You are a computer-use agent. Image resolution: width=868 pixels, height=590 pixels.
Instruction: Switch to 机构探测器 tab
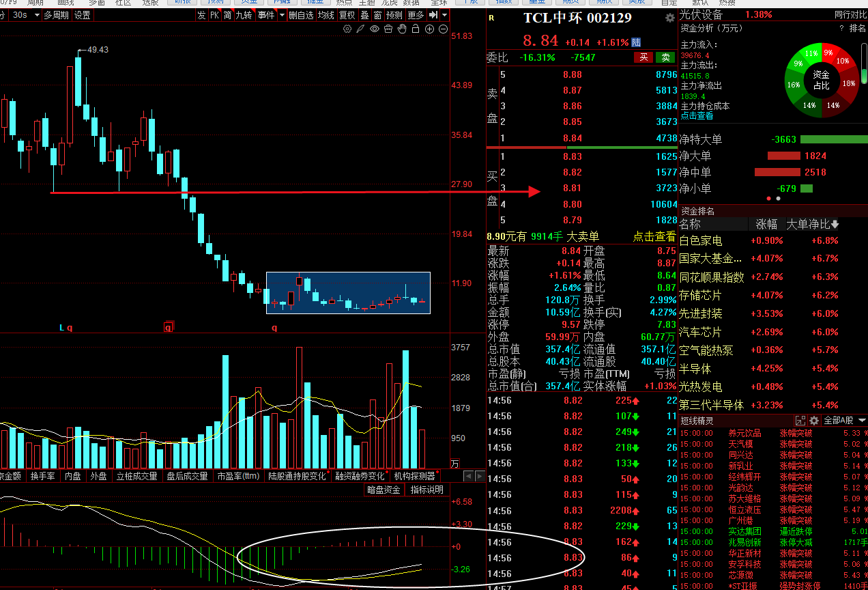click(x=415, y=476)
